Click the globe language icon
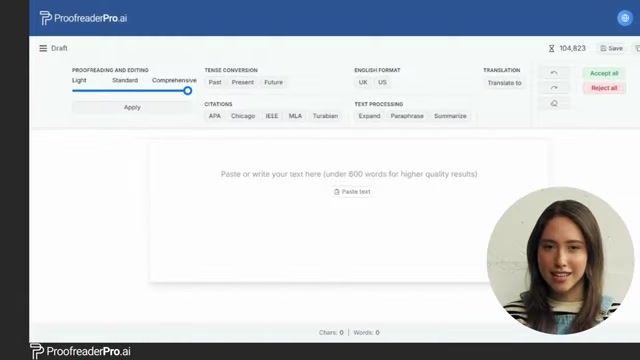This screenshot has width=640, height=360. (x=624, y=18)
